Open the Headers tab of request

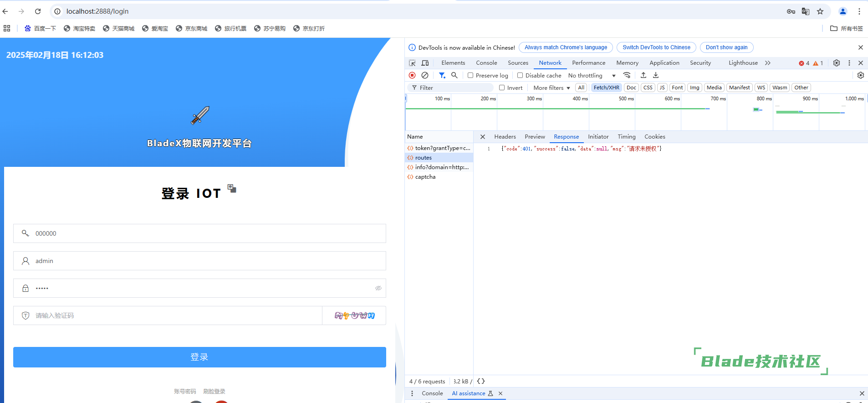505,137
